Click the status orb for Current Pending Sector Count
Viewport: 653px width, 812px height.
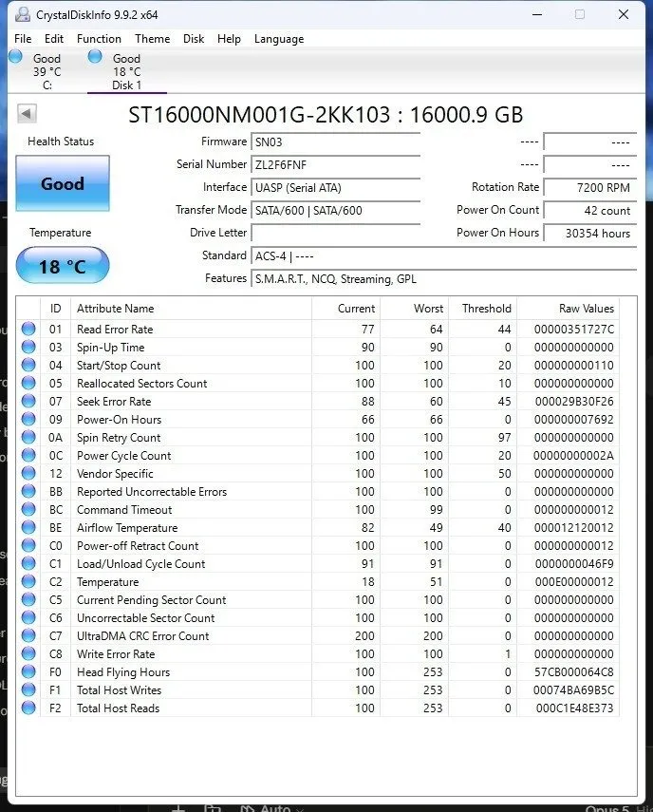(28, 599)
